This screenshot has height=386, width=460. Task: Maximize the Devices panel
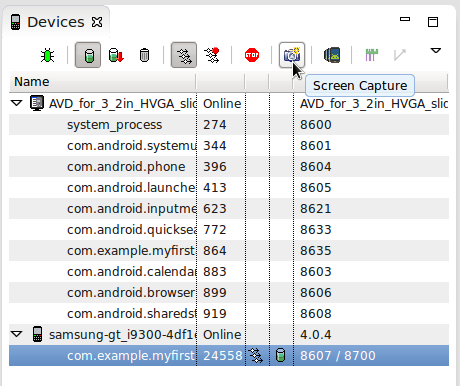tap(433, 22)
